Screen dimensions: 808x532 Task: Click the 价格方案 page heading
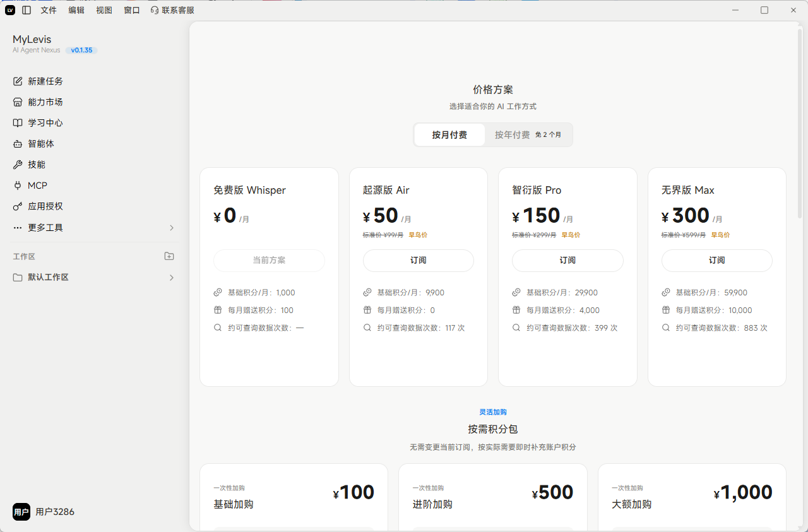coord(493,90)
